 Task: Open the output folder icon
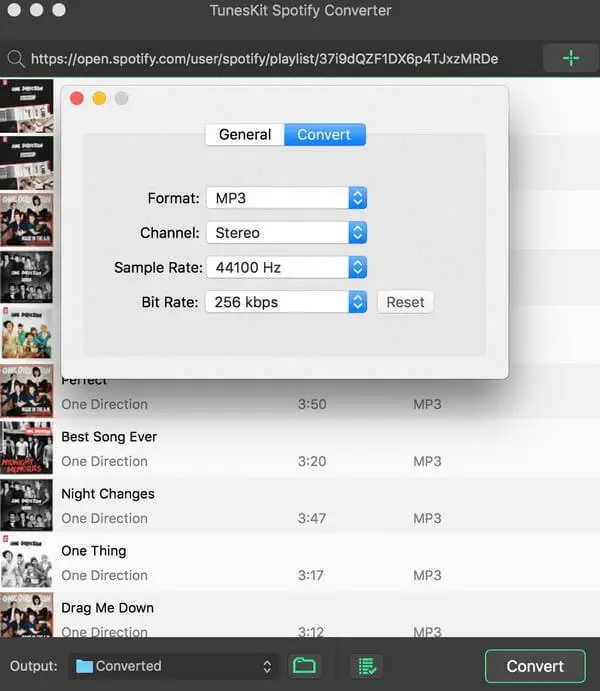(304, 665)
